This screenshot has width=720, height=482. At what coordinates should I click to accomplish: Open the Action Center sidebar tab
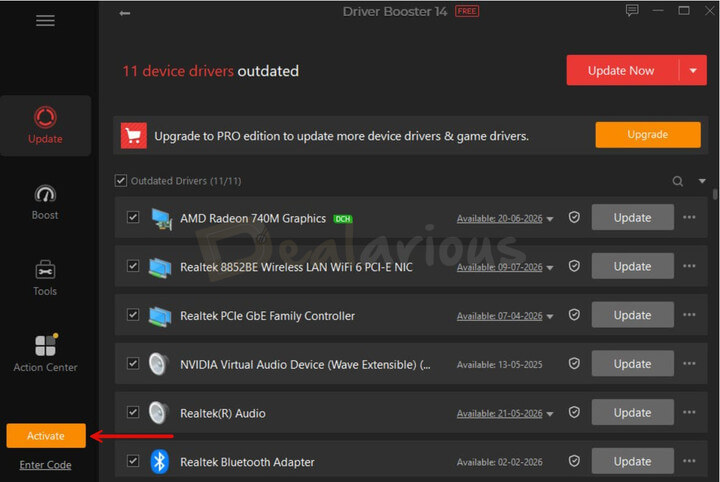tap(45, 353)
